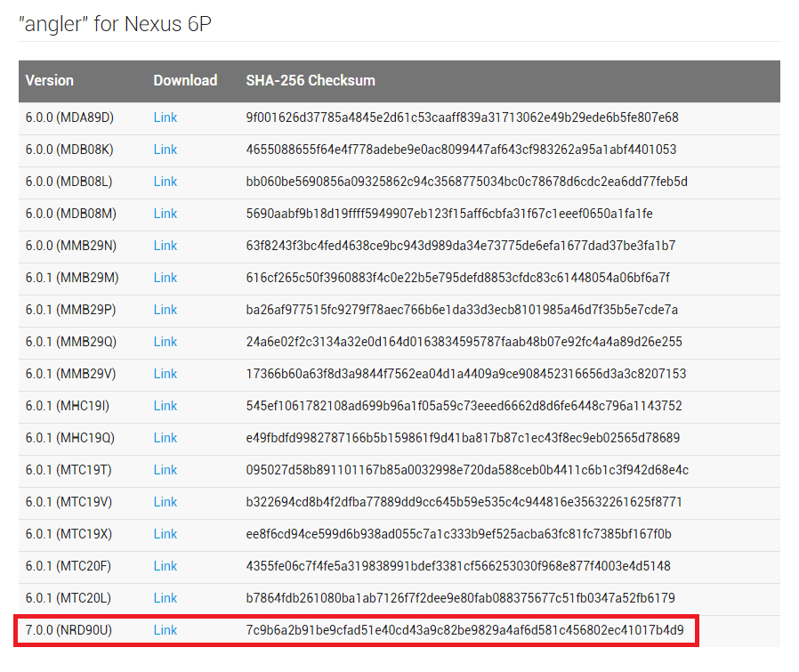
Task: Open the Link for 6.0.1 (MTC20F)
Action: [165, 566]
